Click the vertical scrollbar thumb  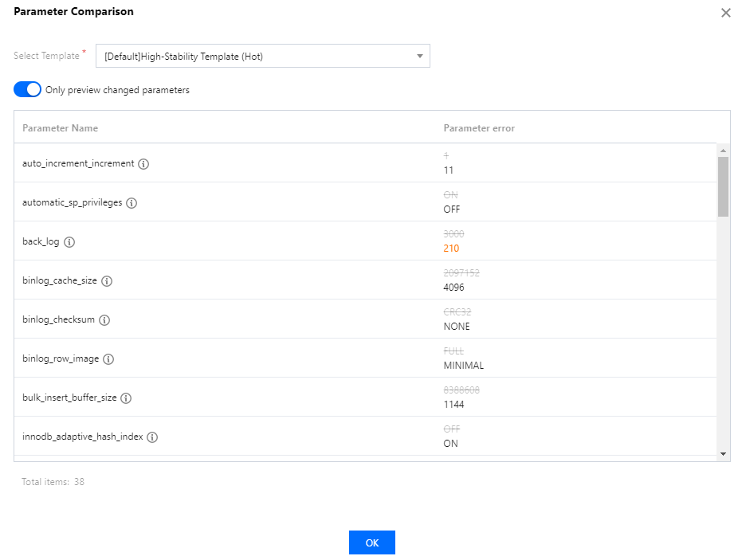tap(723, 186)
